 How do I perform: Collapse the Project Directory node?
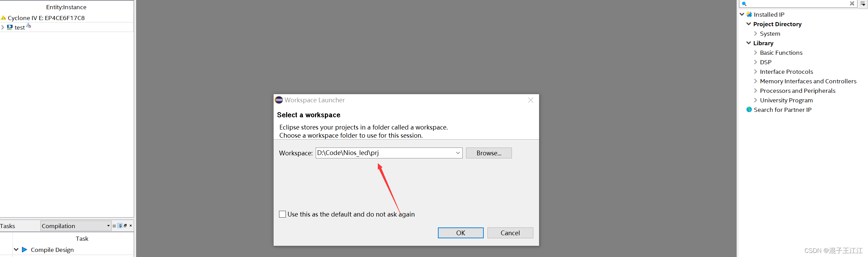click(x=749, y=24)
